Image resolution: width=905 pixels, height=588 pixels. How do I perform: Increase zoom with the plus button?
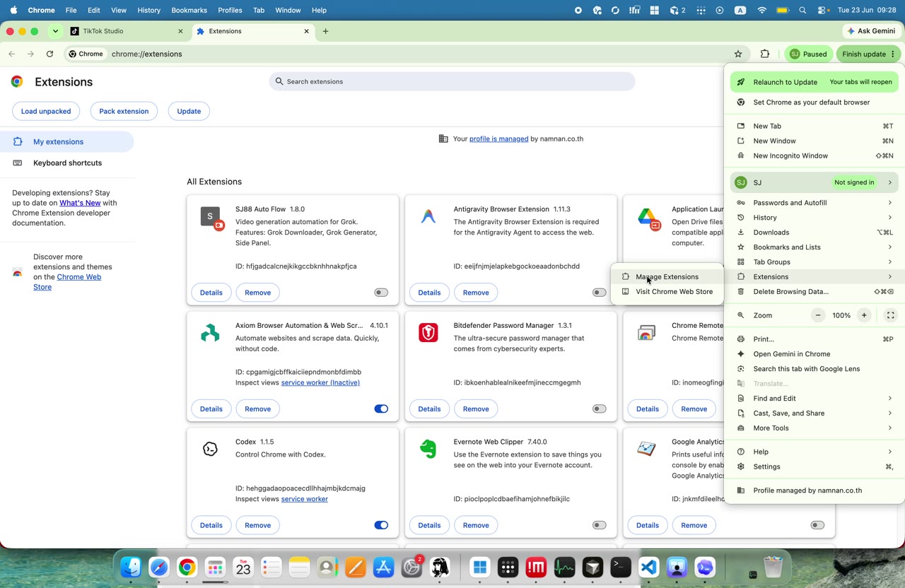(x=864, y=315)
